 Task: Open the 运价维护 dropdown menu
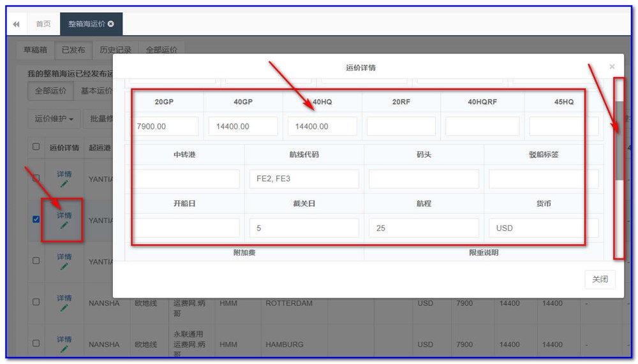(54, 119)
